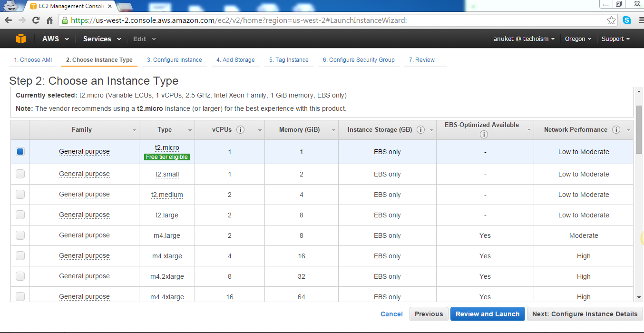
Task: Click the General purpose family for m4.large
Action: (x=84, y=235)
